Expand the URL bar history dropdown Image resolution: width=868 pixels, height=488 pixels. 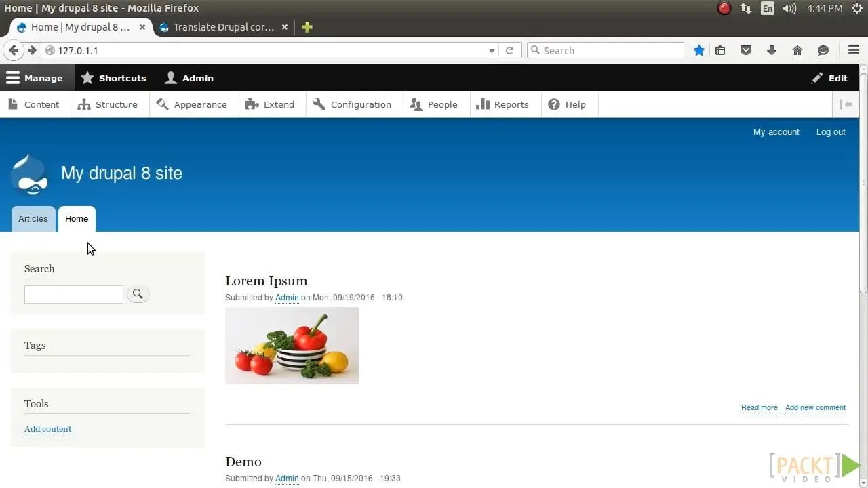pos(492,50)
